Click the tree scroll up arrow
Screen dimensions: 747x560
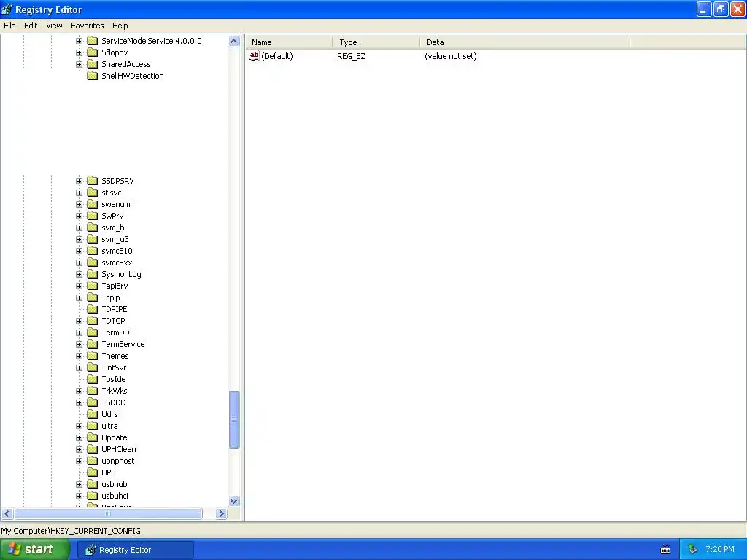coord(234,42)
